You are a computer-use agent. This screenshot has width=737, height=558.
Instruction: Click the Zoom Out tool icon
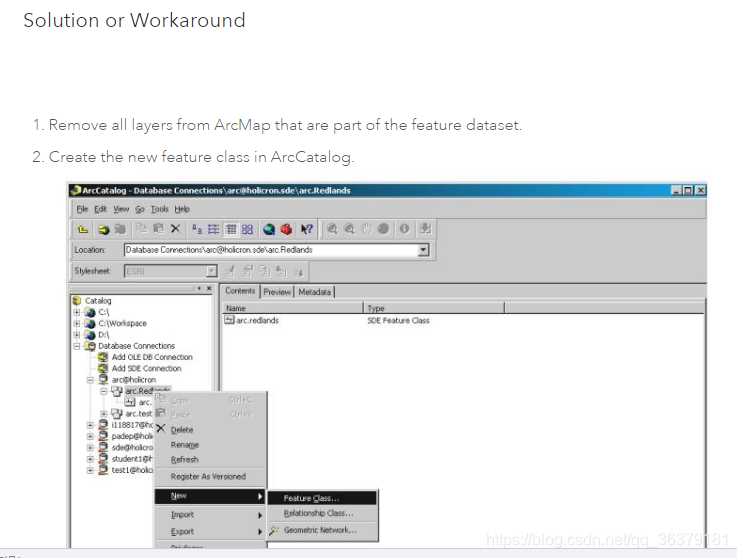point(349,229)
